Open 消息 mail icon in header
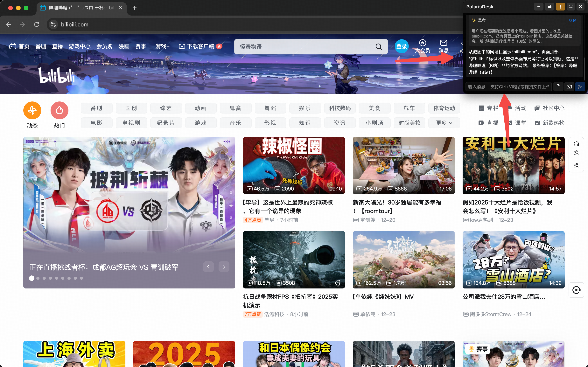The height and width of the screenshot is (367, 588). pyautogui.click(x=444, y=46)
